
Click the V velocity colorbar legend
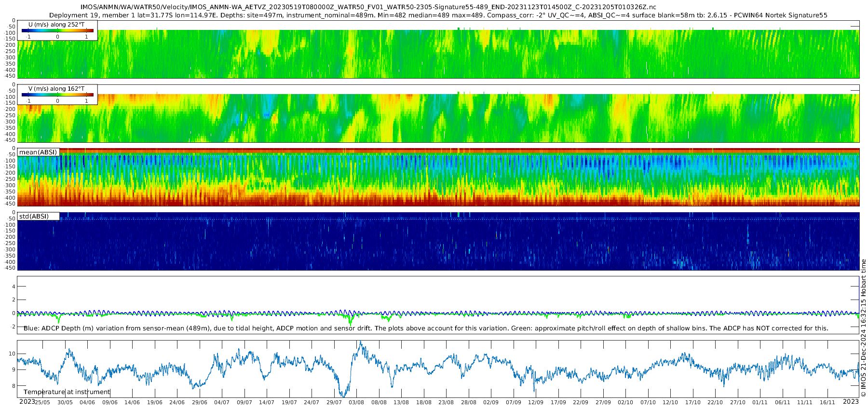click(57, 95)
